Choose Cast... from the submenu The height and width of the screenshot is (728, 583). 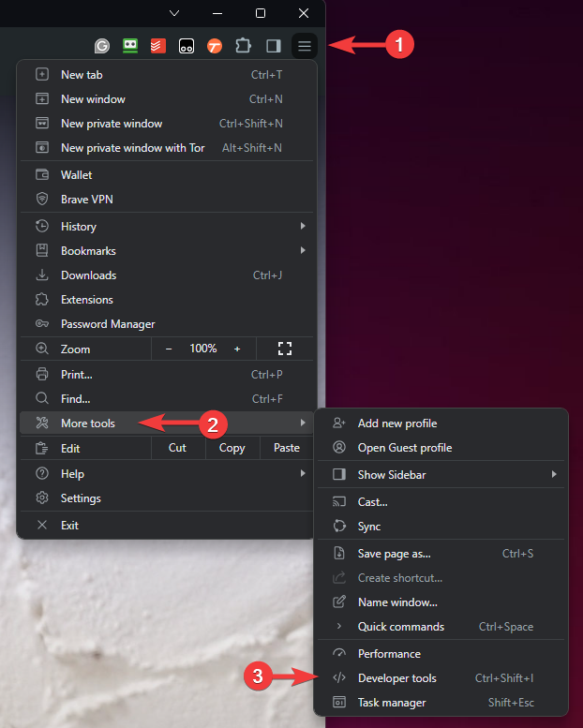pyautogui.click(x=441, y=502)
